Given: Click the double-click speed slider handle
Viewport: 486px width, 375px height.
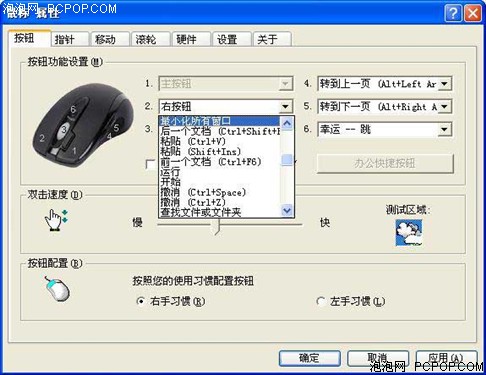Looking at the screenshot, I should pyautogui.click(x=217, y=227).
